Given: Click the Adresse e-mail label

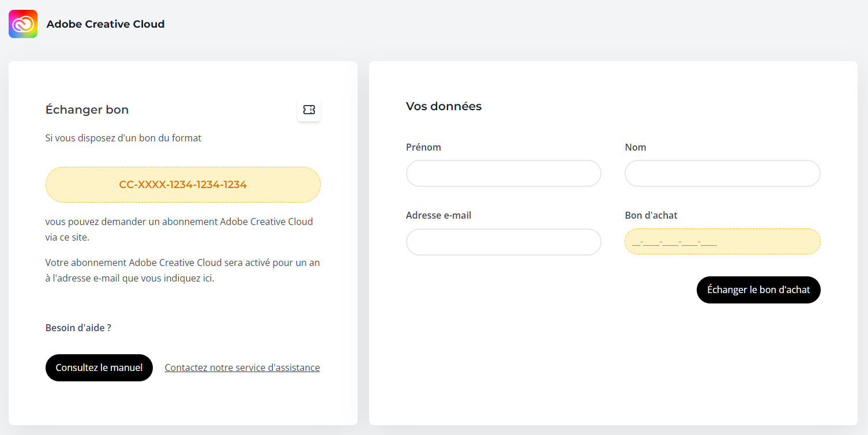Looking at the screenshot, I should pos(438,215).
